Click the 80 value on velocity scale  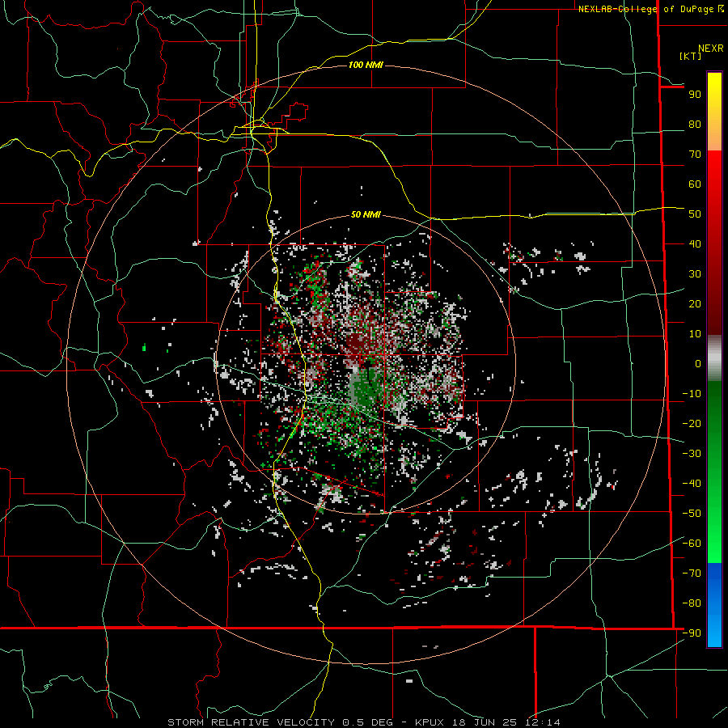(x=695, y=125)
